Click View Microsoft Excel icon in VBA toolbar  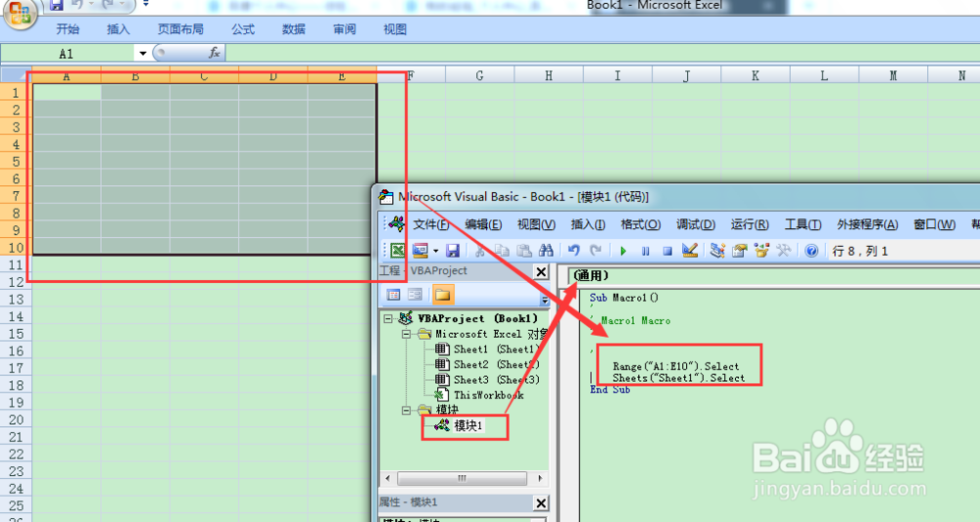398,251
